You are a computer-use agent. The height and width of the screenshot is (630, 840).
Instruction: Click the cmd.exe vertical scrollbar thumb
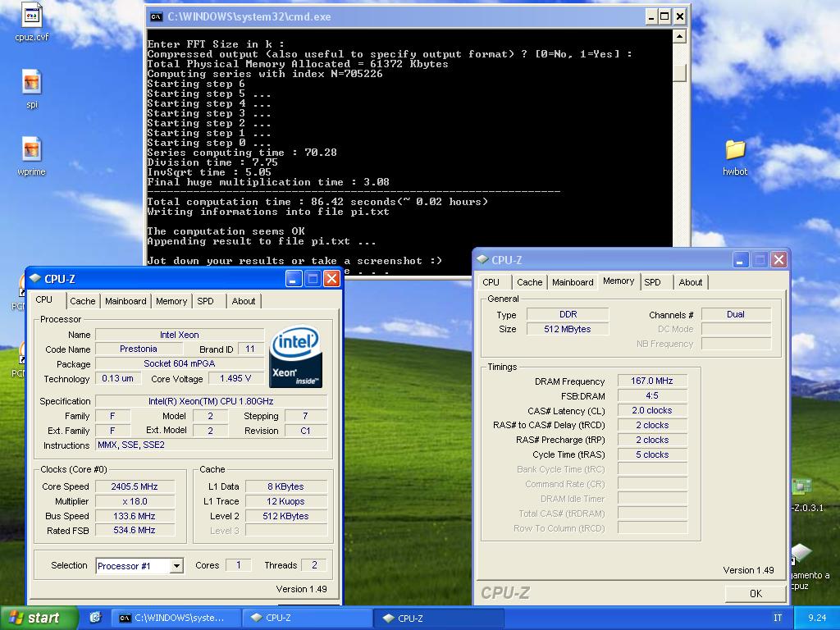pyautogui.click(x=679, y=72)
